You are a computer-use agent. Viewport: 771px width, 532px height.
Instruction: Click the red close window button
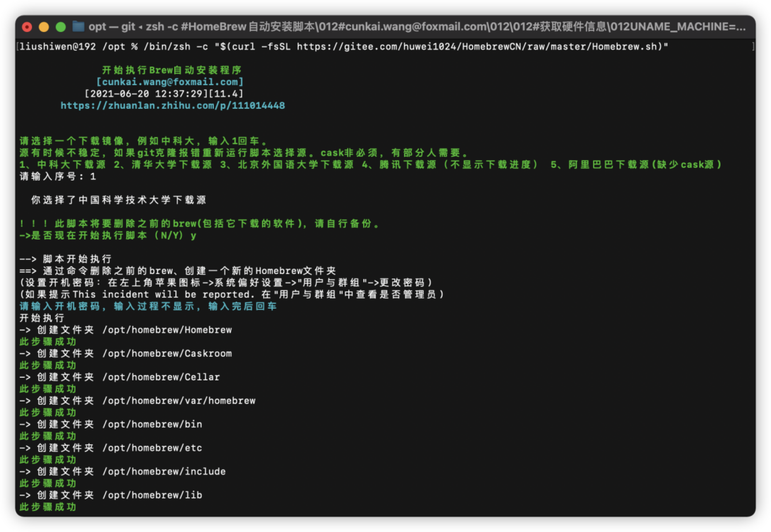[x=27, y=27]
